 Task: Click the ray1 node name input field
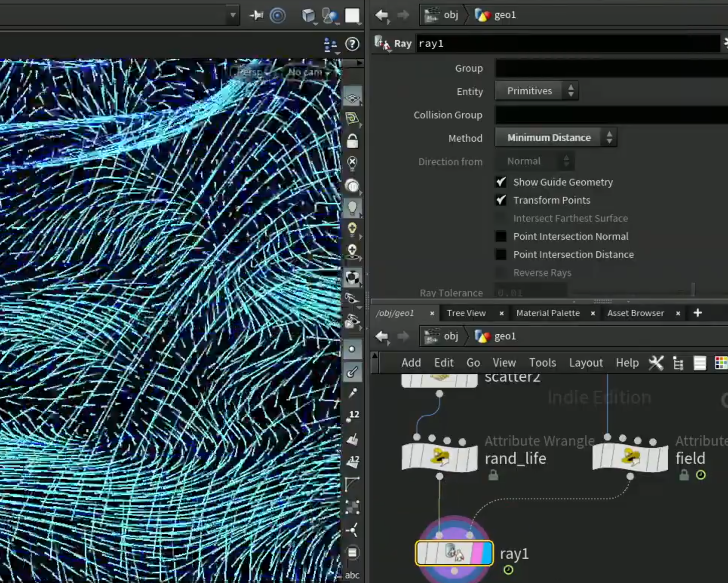click(568, 44)
